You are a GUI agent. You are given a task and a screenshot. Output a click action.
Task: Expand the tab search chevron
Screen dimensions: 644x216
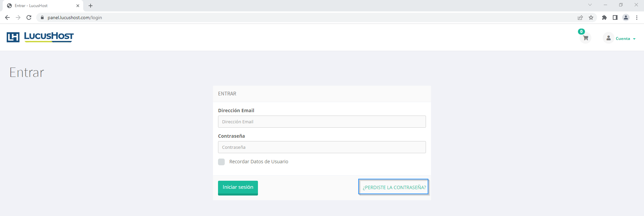point(590,5)
